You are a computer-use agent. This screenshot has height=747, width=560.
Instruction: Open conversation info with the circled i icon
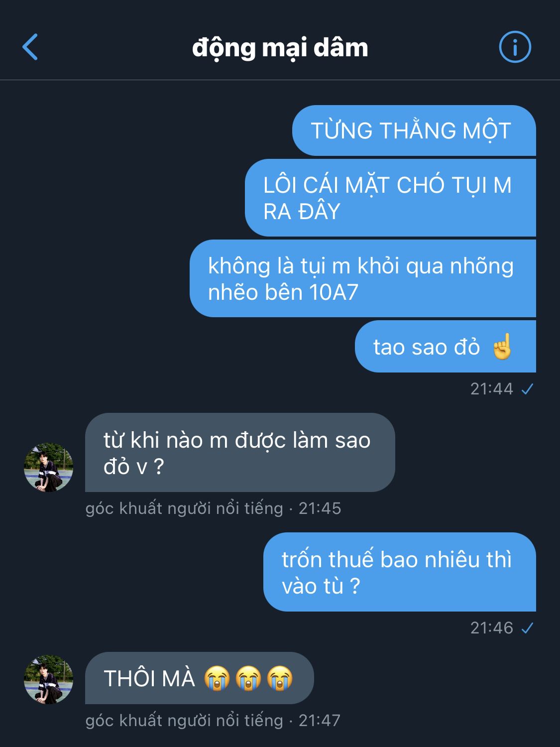(x=515, y=47)
